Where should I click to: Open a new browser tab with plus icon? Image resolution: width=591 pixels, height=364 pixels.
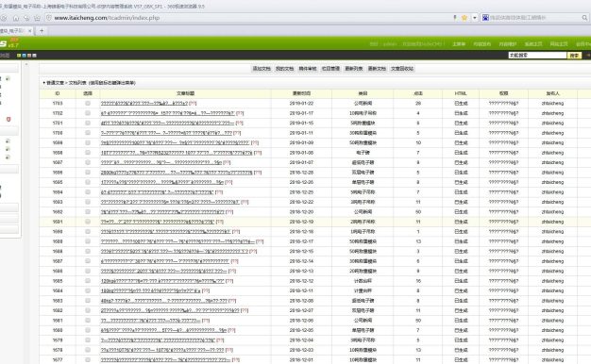tap(42, 31)
